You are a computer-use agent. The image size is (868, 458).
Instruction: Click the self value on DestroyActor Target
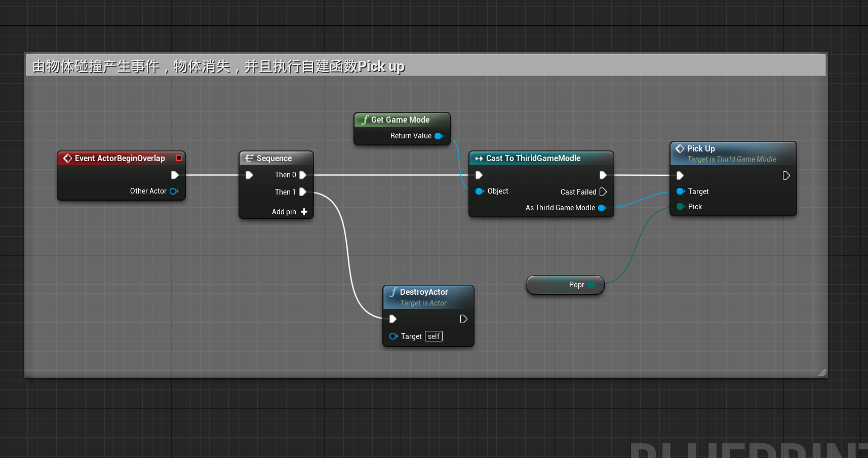pyautogui.click(x=433, y=336)
